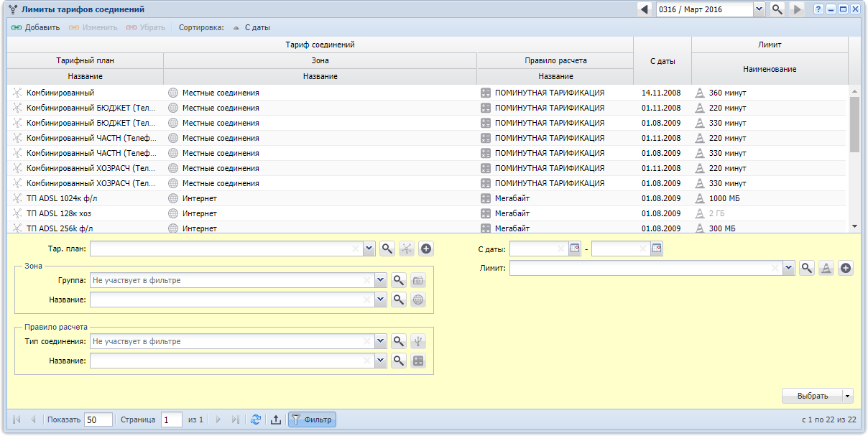The height and width of the screenshot is (436, 868).
Task: Click the Тар. план input field
Action: (227, 249)
